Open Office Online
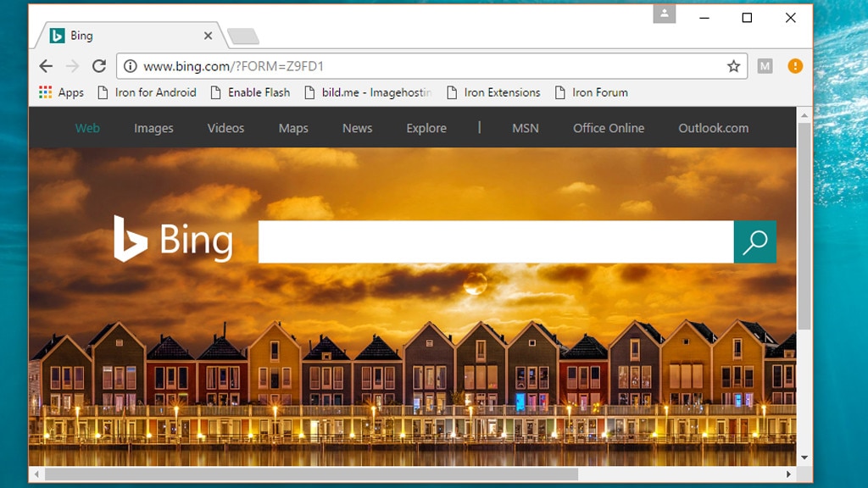 (609, 128)
